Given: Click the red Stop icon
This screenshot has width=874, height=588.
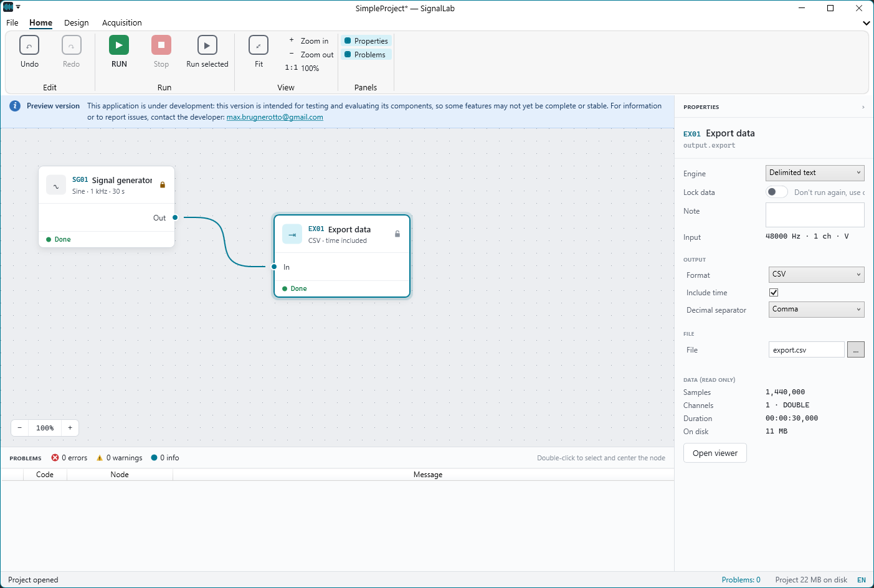Looking at the screenshot, I should 161,45.
